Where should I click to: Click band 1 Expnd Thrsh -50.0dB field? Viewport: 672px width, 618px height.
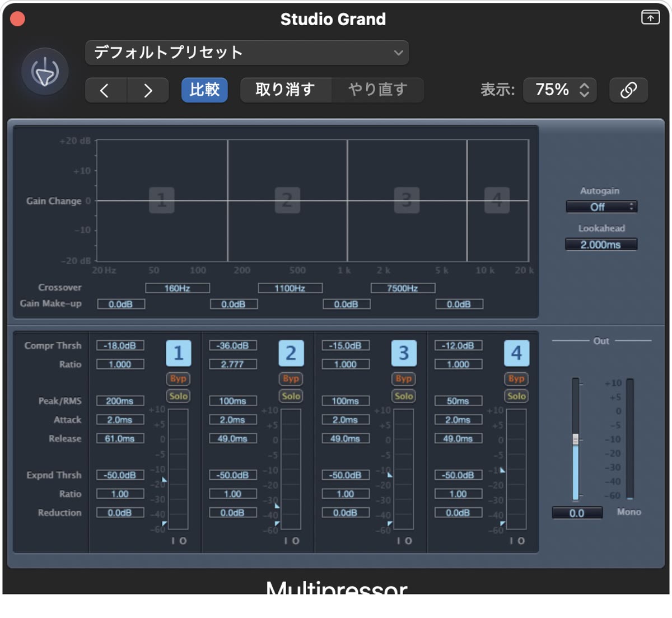[120, 475]
